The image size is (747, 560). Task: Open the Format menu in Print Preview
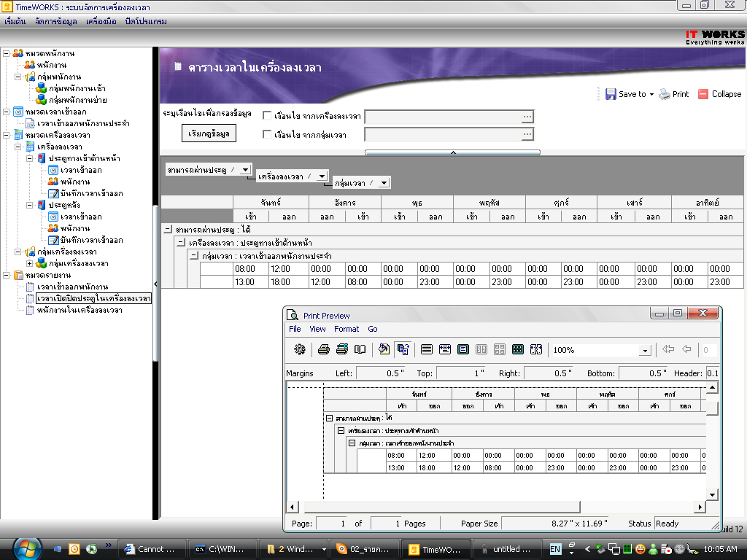pos(347,329)
